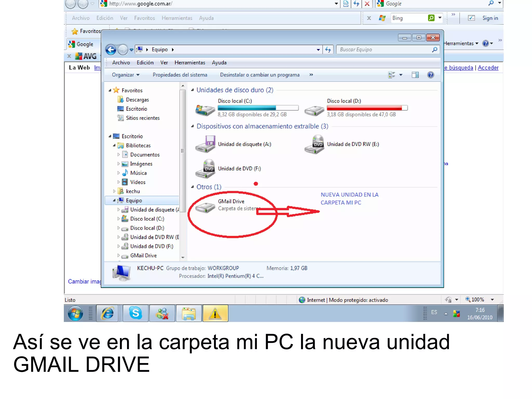This screenshot has width=532, height=399.
Task: Collapse the Otros group
Action: 192,187
